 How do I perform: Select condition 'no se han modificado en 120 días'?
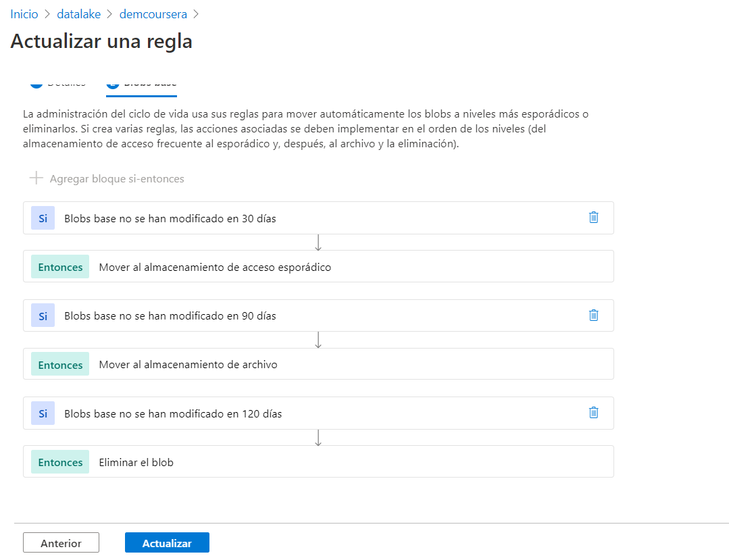point(318,413)
